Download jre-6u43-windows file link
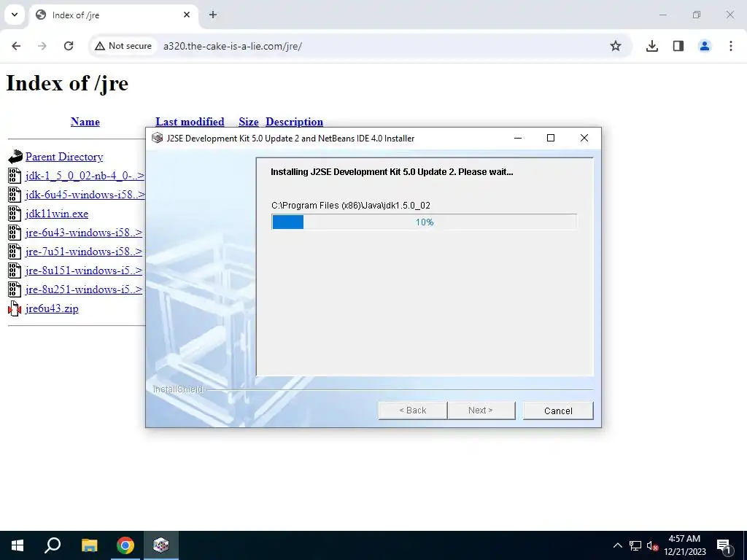Screen dimensions: 747x560 (x=84, y=233)
